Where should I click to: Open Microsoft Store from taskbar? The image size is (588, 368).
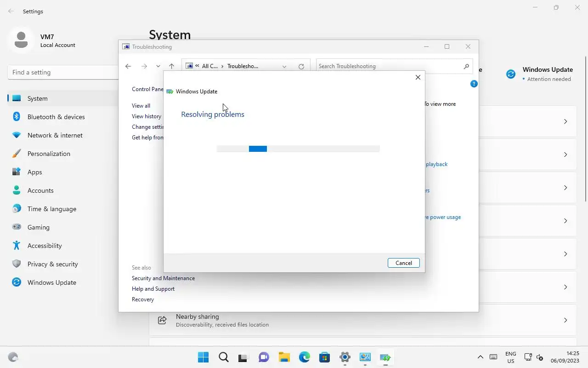[x=324, y=357]
